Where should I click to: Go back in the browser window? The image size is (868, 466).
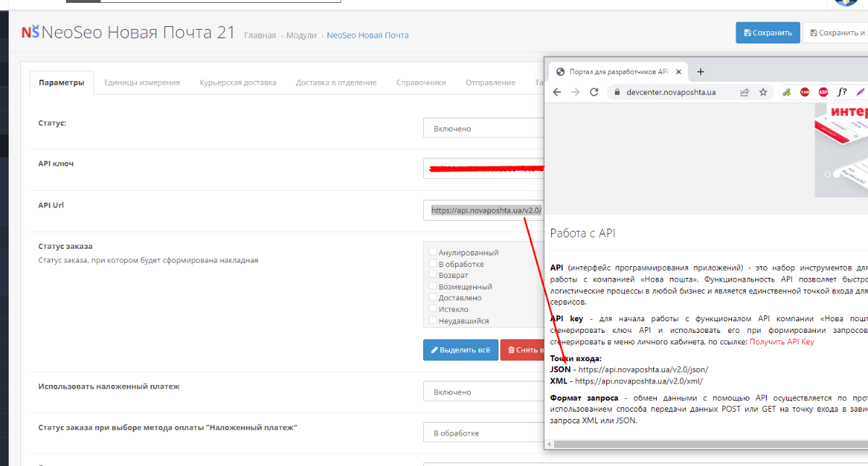tap(557, 92)
